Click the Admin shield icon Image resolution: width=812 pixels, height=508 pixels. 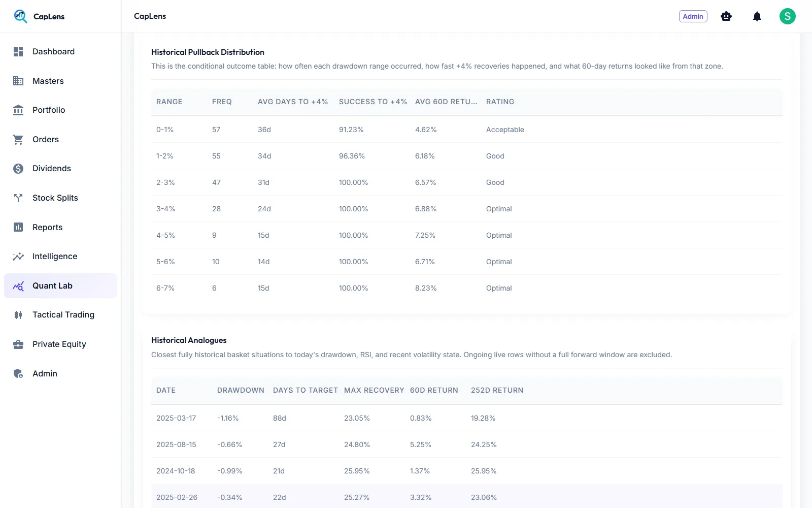point(18,374)
